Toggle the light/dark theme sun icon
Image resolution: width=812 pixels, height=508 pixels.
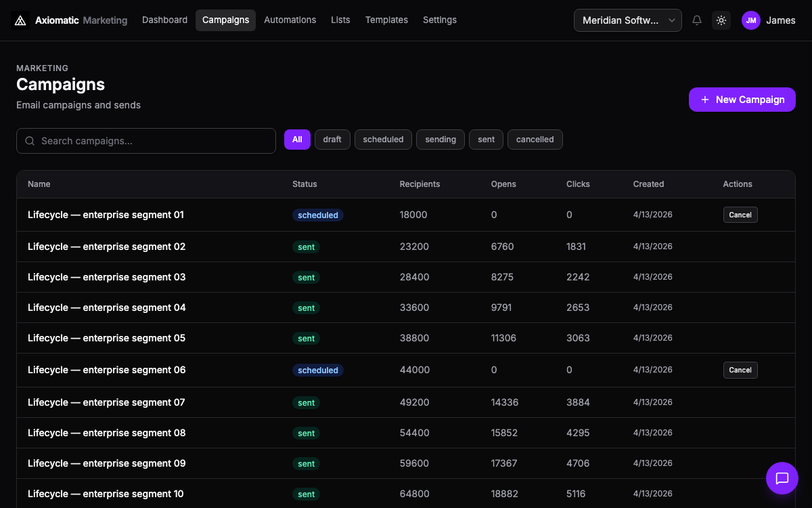(721, 20)
